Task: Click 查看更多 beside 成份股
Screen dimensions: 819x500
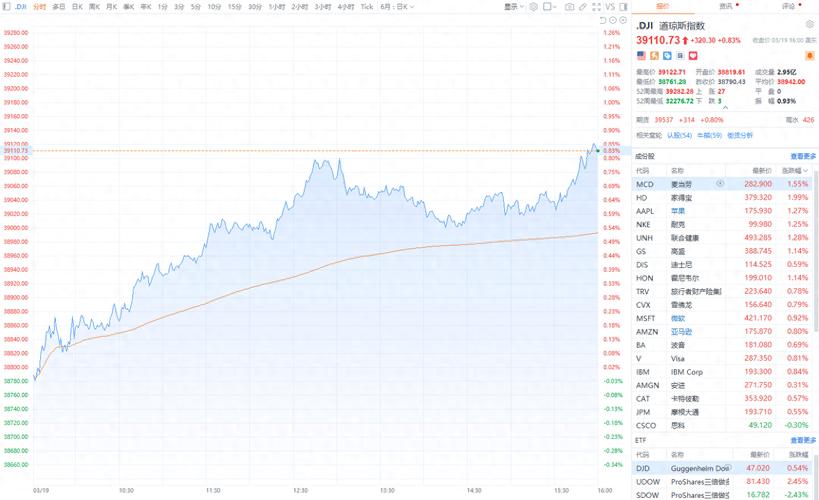Action: point(803,156)
